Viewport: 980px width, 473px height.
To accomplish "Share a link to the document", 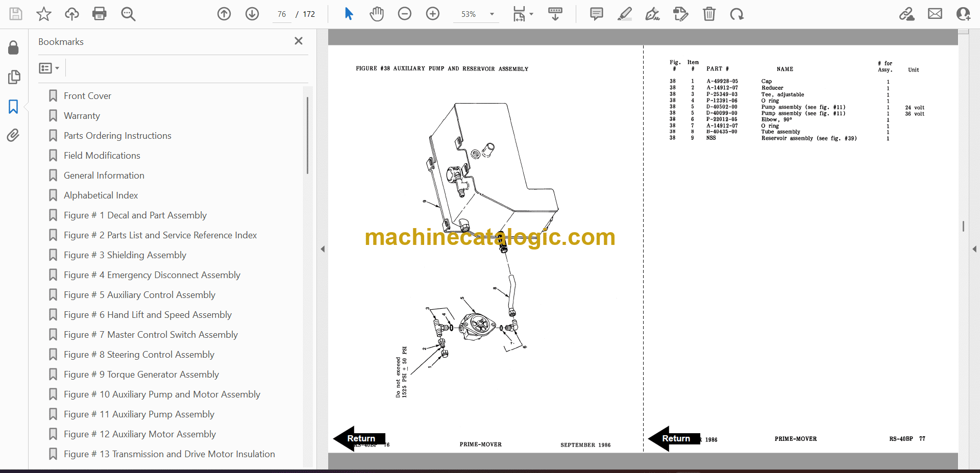I will [x=907, y=14].
